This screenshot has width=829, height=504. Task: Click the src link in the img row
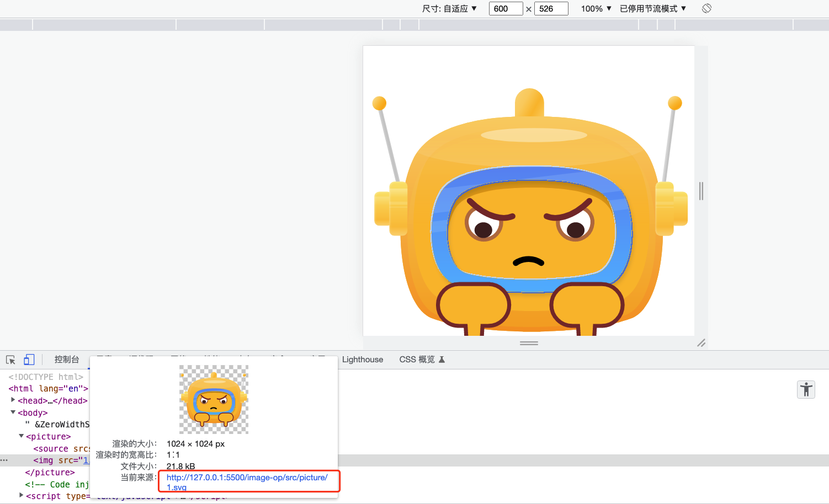(86, 460)
